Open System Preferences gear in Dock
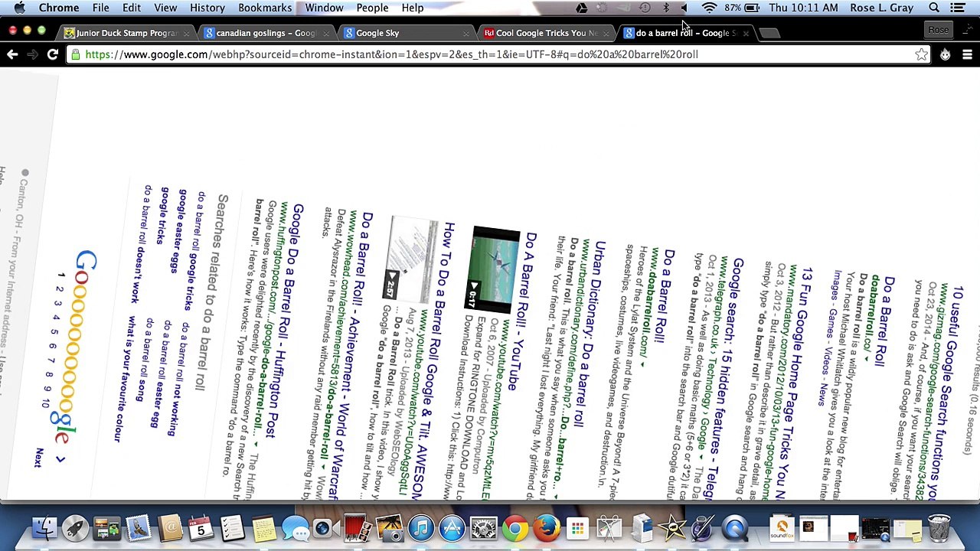 point(483,528)
